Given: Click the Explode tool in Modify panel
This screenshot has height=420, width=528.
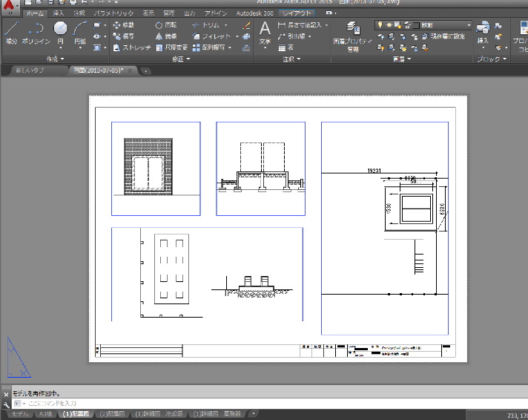Looking at the screenshot, I should tap(246, 36).
